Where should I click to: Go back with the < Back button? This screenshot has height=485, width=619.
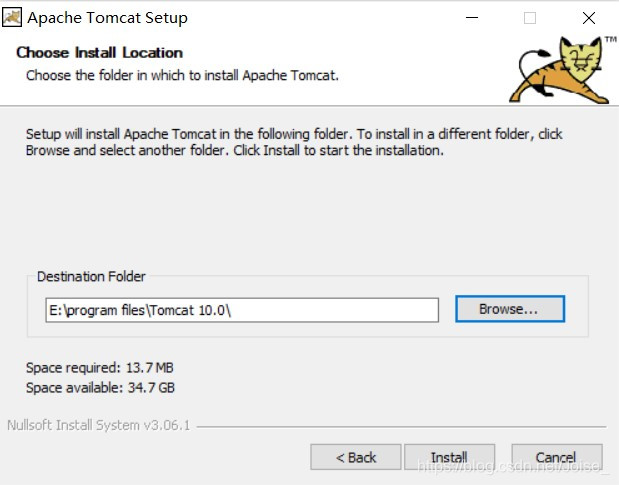click(x=356, y=457)
